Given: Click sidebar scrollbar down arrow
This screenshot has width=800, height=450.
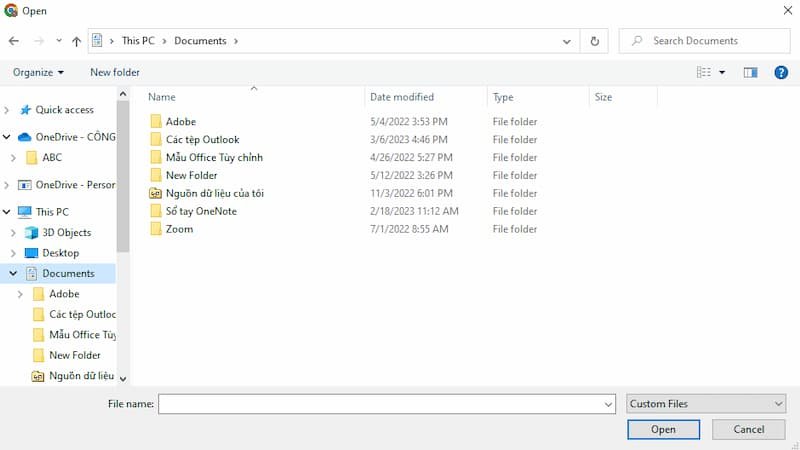Looking at the screenshot, I should (x=122, y=379).
